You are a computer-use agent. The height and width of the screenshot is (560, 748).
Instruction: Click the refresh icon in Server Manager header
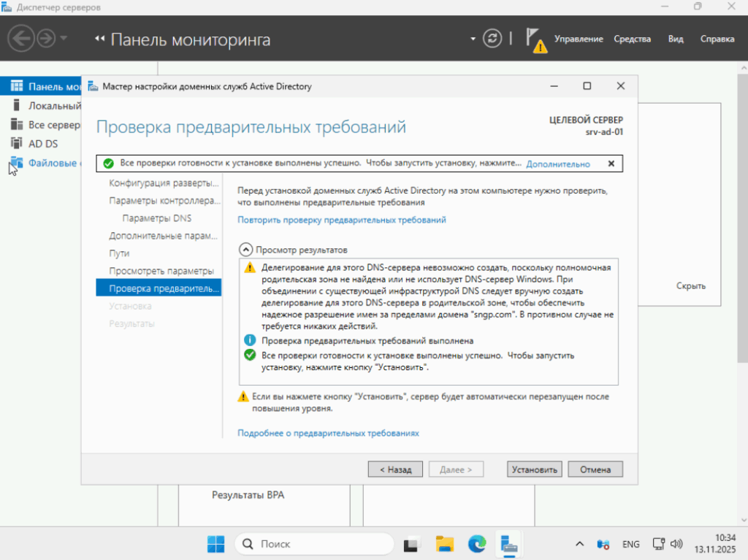[x=494, y=39]
